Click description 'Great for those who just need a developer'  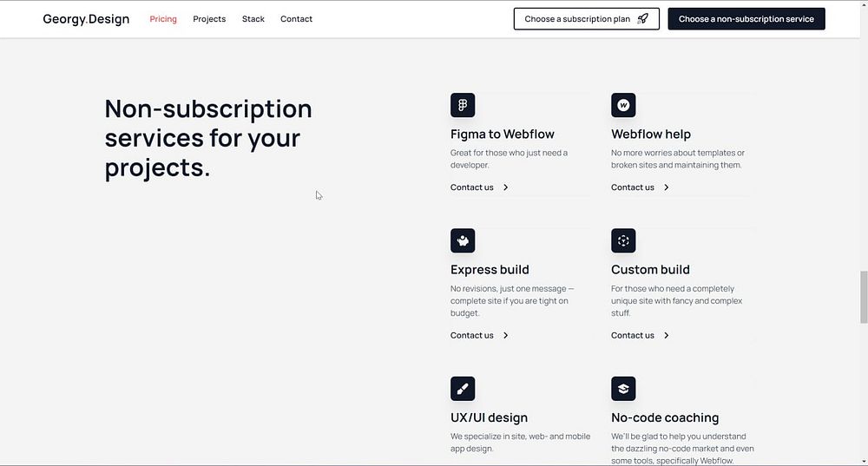[x=509, y=159]
